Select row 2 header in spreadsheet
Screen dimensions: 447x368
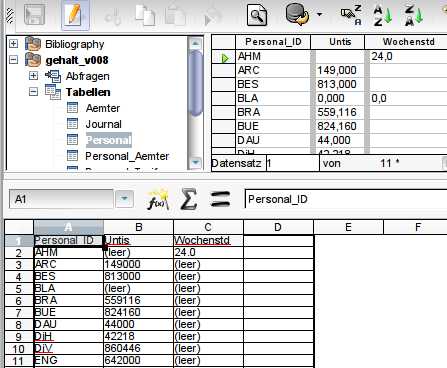19,253
